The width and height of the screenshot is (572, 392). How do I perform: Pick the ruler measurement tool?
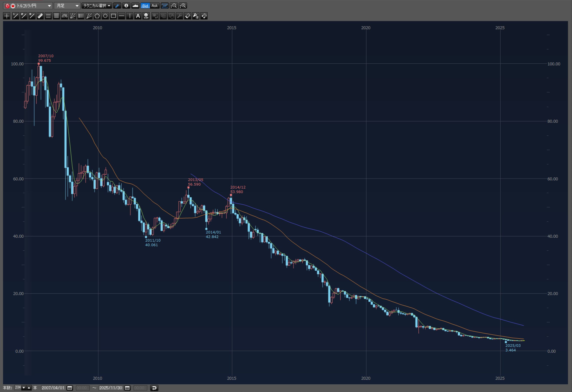coord(40,16)
